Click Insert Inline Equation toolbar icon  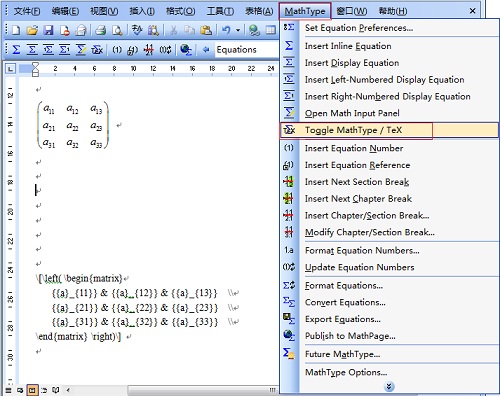pos(16,50)
